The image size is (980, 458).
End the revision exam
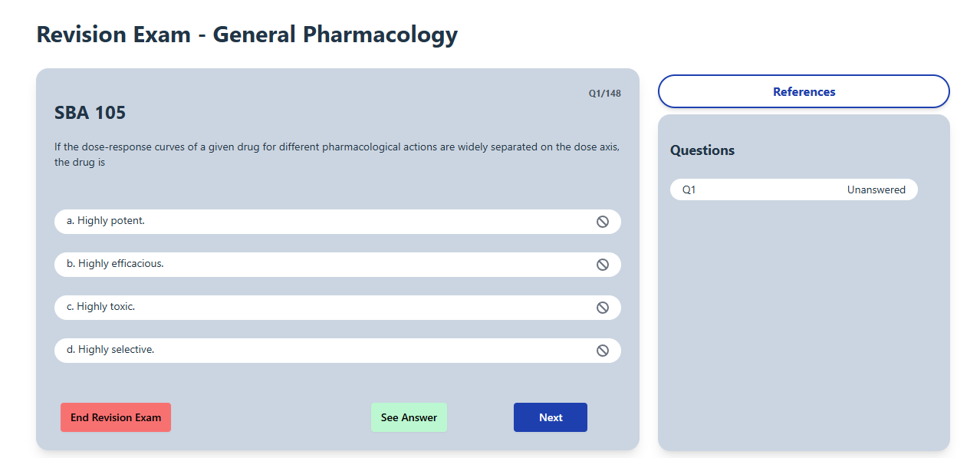(x=116, y=417)
